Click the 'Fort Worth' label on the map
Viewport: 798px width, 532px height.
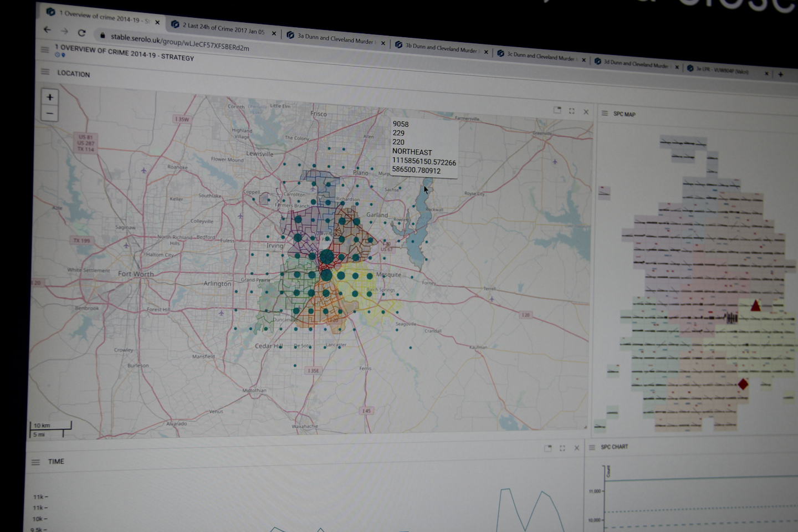(136, 274)
